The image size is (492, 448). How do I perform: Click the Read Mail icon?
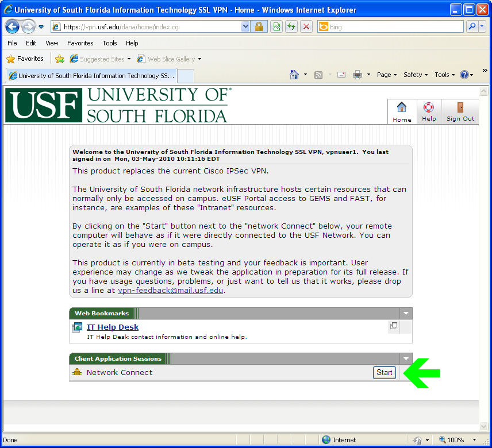click(341, 75)
